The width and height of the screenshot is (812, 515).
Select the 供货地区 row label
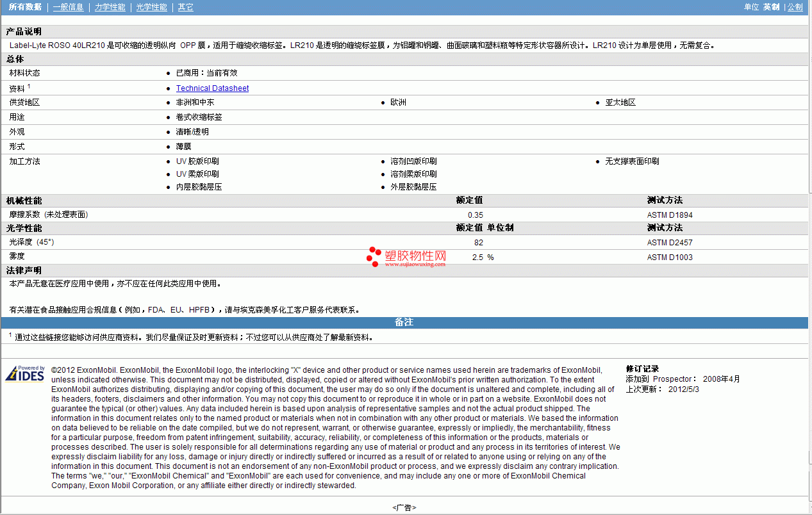coord(24,102)
